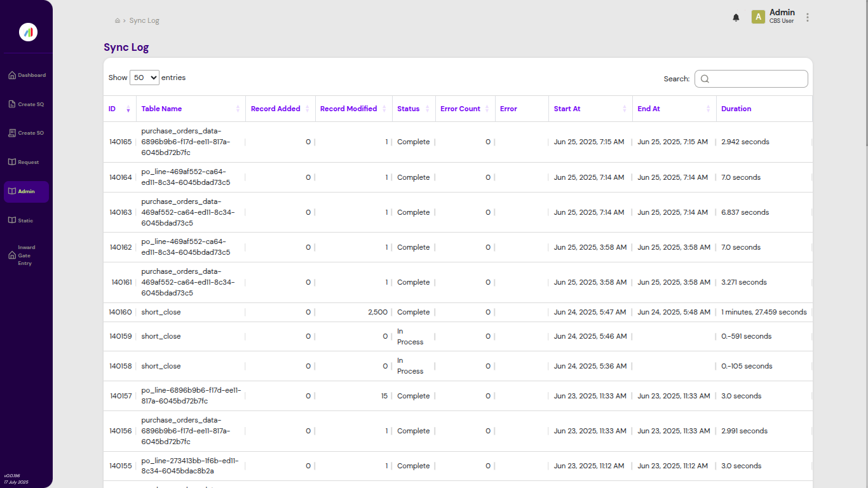The image size is (868, 488).
Task: Sort by End At column arrows
Action: coord(709,109)
